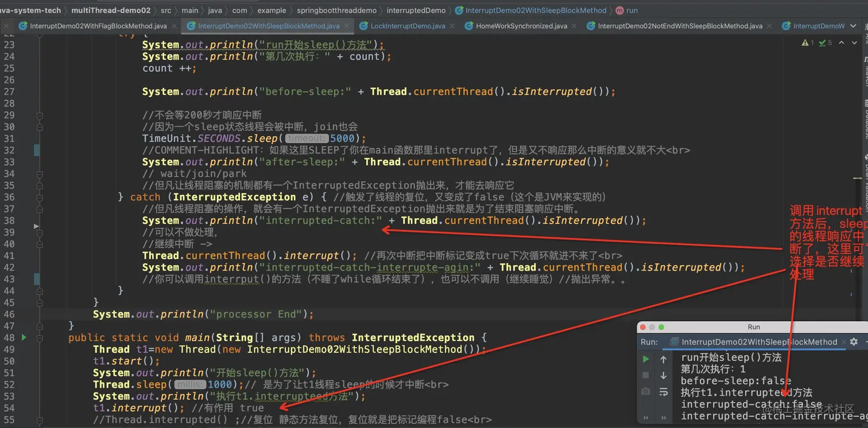This screenshot has width=868, height=428.
Task: Click the up arrow stack trace icon in Run window
Action: 663,359
